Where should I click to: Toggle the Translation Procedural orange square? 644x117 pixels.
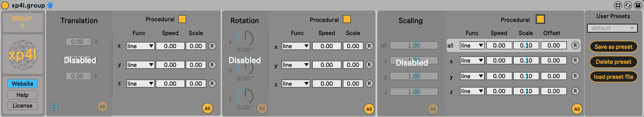pyautogui.click(x=182, y=19)
